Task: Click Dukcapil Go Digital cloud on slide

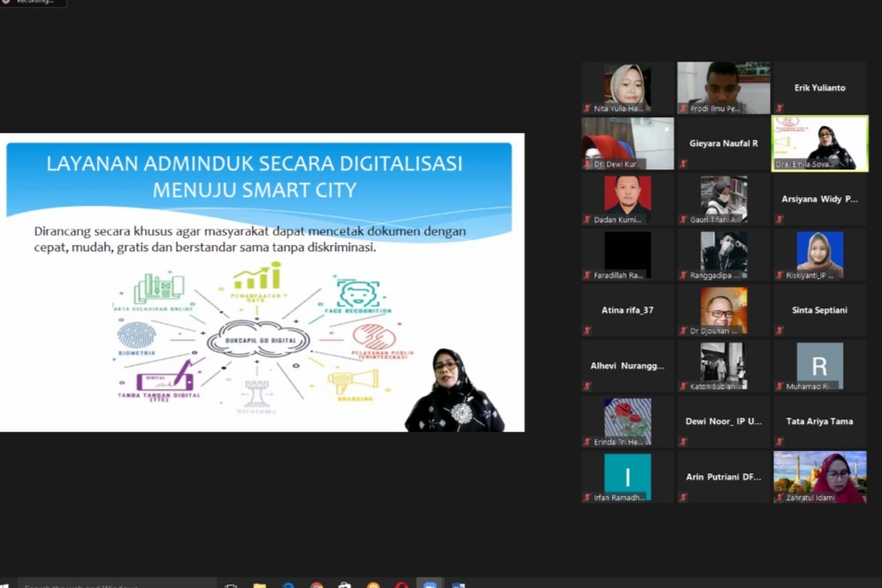Action: tap(259, 340)
